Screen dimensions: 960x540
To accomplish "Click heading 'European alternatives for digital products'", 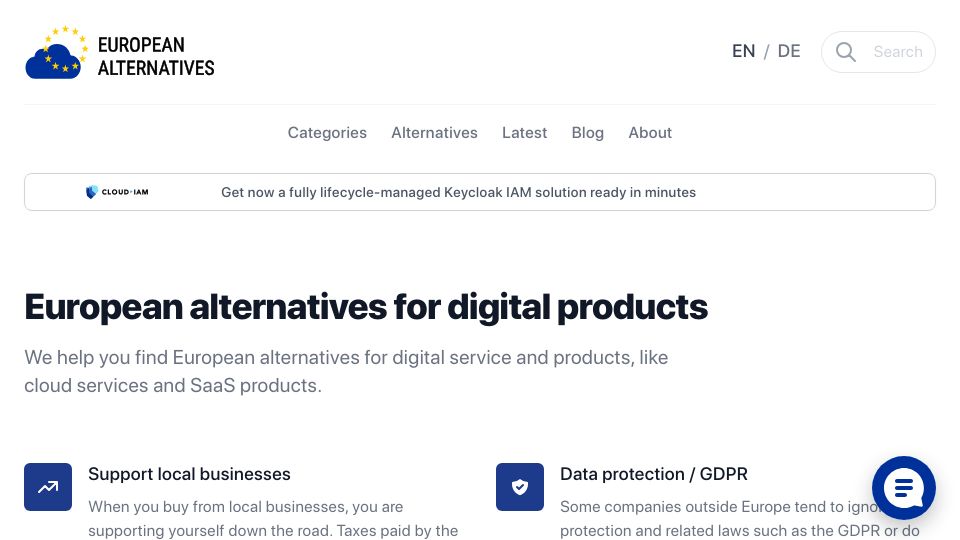I will pyautogui.click(x=366, y=307).
